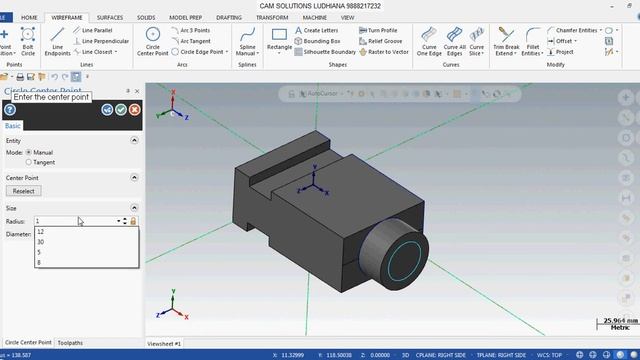
Task: Choose the Chamfer Entities command
Action: click(x=572, y=30)
